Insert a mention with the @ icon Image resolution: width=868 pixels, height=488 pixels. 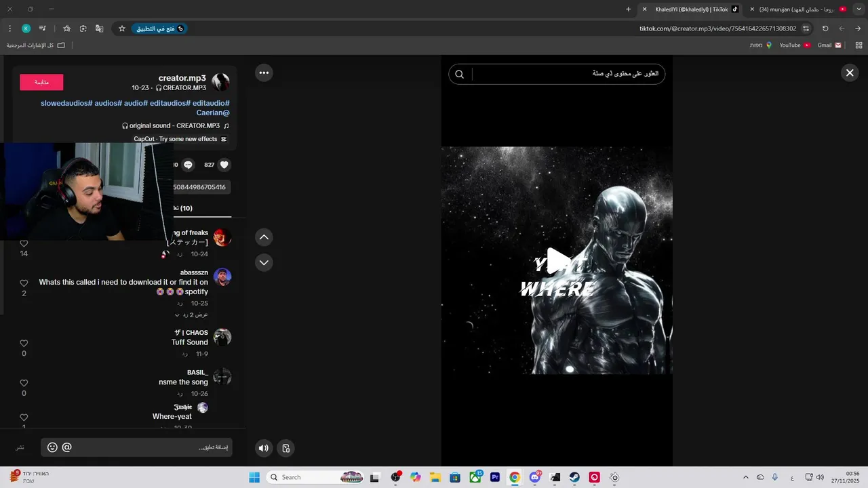(x=66, y=447)
